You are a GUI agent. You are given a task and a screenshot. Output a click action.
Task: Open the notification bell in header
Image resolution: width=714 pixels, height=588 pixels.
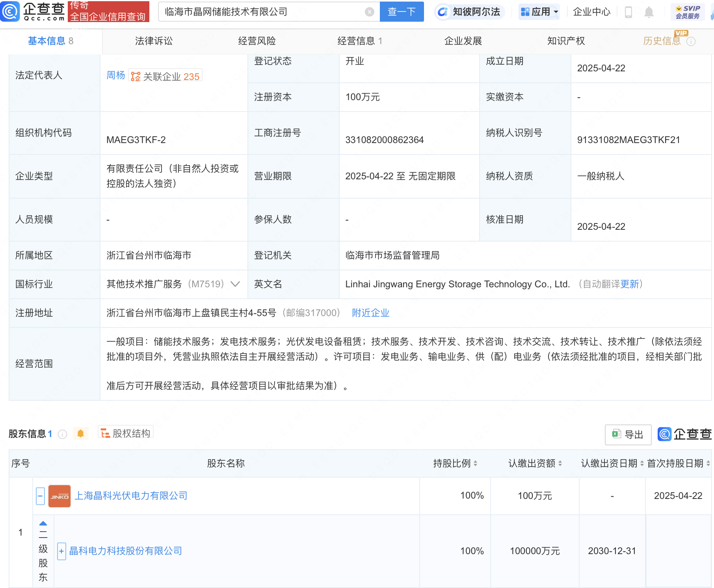click(x=649, y=12)
